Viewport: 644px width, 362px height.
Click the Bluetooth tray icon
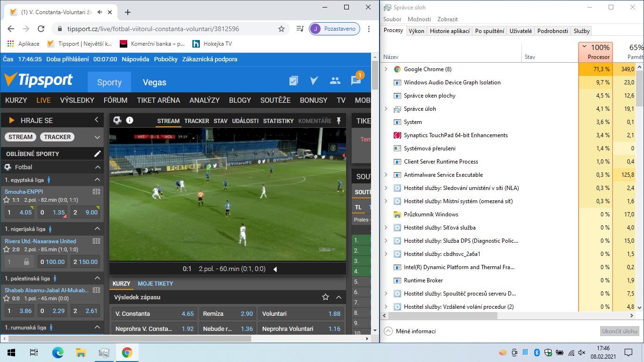[537, 353]
